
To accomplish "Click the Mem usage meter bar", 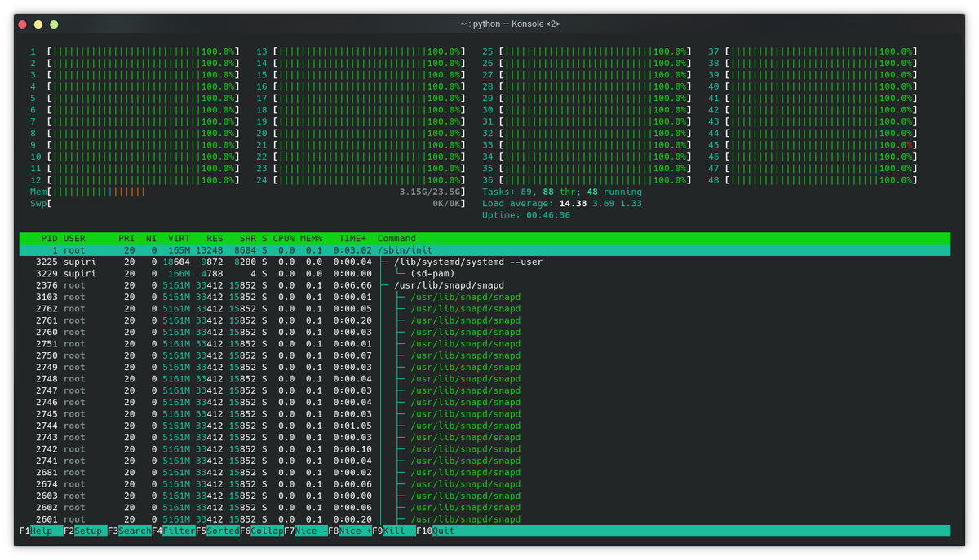I will click(x=248, y=192).
